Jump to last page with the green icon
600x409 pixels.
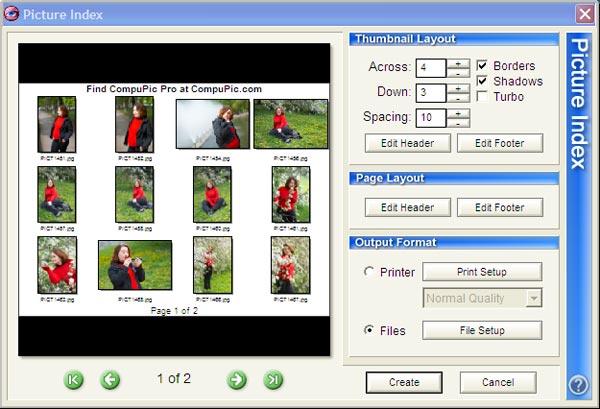point(273,380)
